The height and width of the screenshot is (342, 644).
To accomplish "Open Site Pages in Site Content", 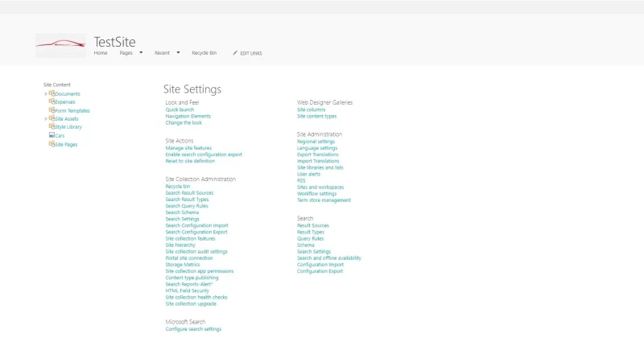I will click(66, 145).
